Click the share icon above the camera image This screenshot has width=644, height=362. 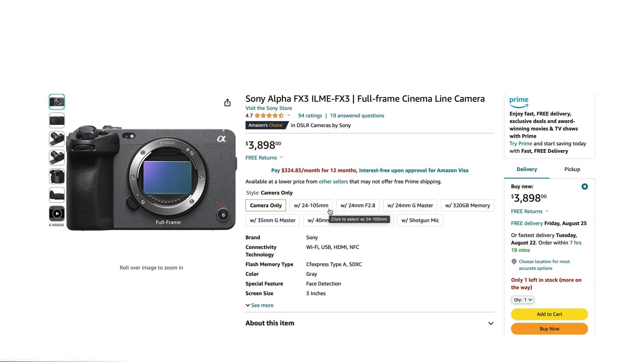click(227, 103)
